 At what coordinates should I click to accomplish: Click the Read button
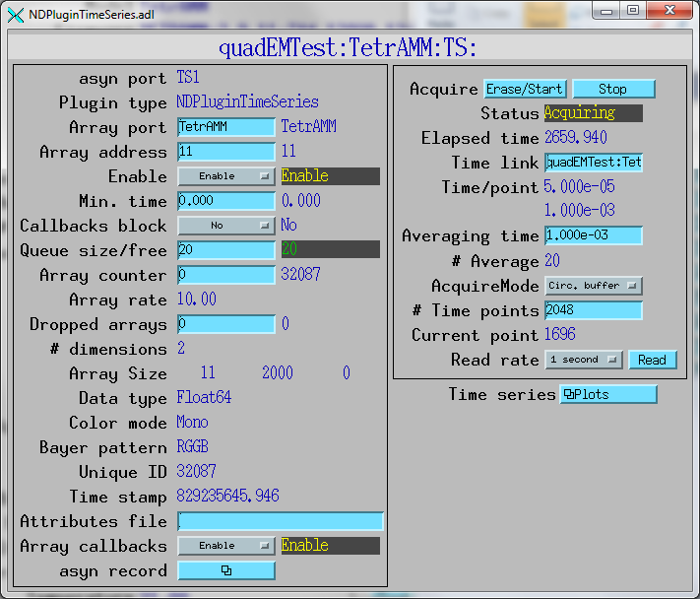[652, 360]
